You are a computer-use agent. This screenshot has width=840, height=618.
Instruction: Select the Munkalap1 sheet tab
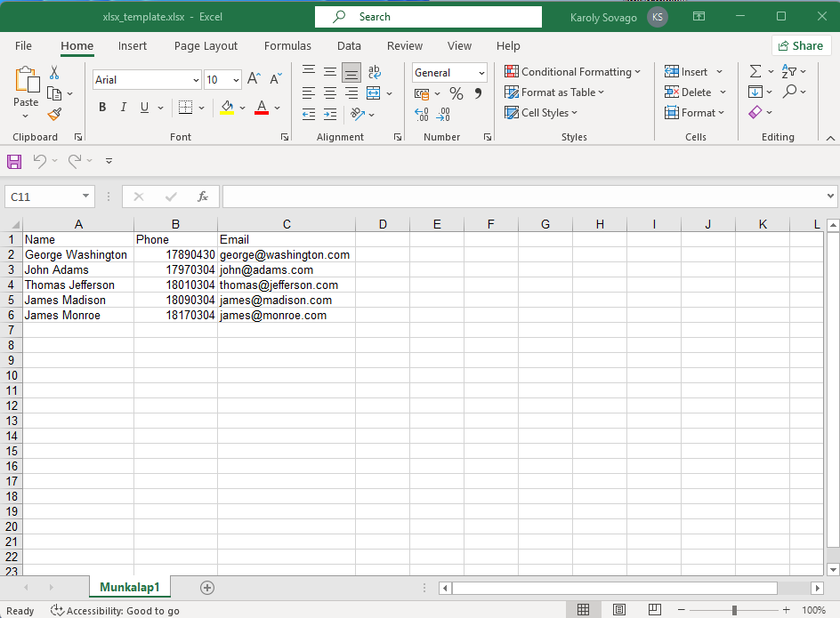pos(130,588)
